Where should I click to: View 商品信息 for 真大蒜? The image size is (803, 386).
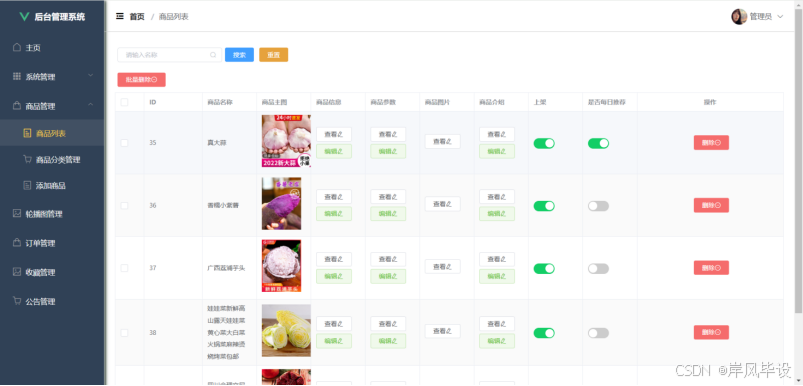(x=334, y=134)
